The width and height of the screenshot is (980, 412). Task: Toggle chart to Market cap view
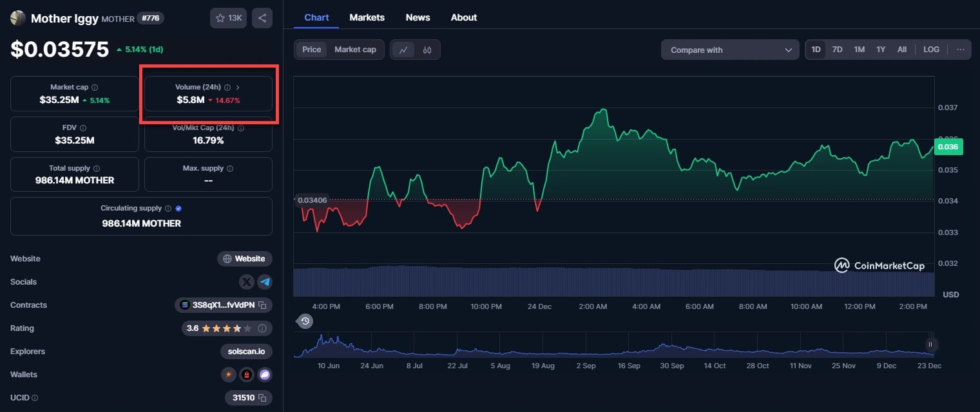355,50
